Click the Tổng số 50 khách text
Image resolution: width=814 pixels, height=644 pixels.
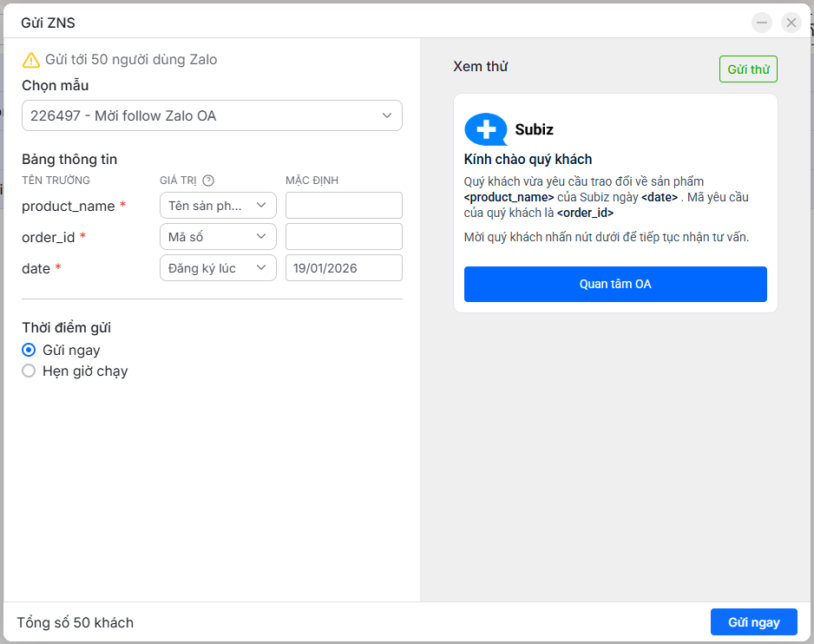pyautogui.click(x=75, y=623)
